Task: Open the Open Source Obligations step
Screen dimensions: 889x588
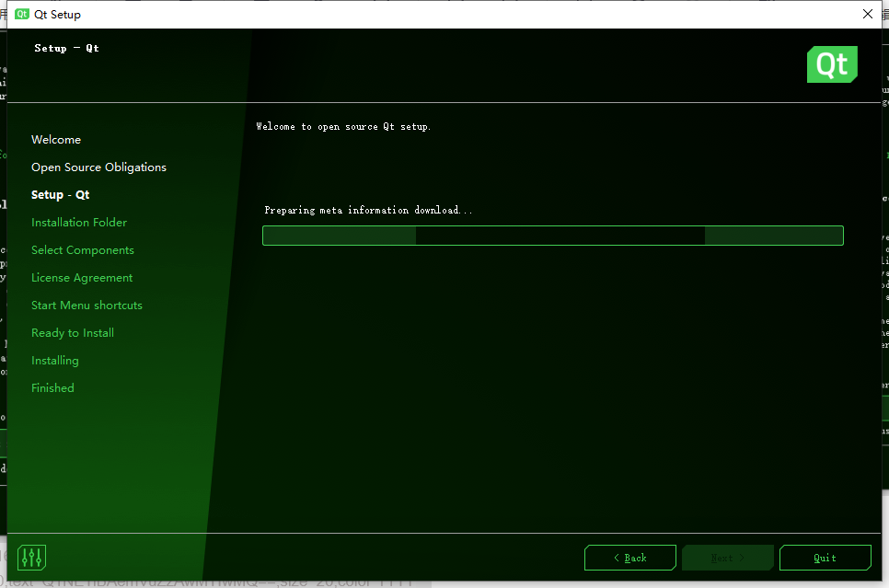Action: [98, 167]
